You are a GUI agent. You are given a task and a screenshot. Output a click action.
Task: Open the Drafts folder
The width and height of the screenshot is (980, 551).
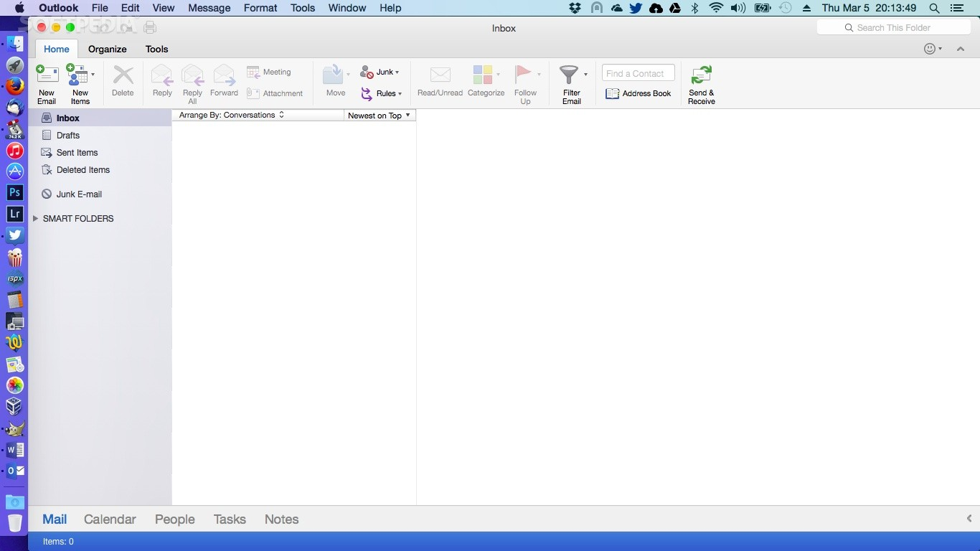click(x=100, y=135)
